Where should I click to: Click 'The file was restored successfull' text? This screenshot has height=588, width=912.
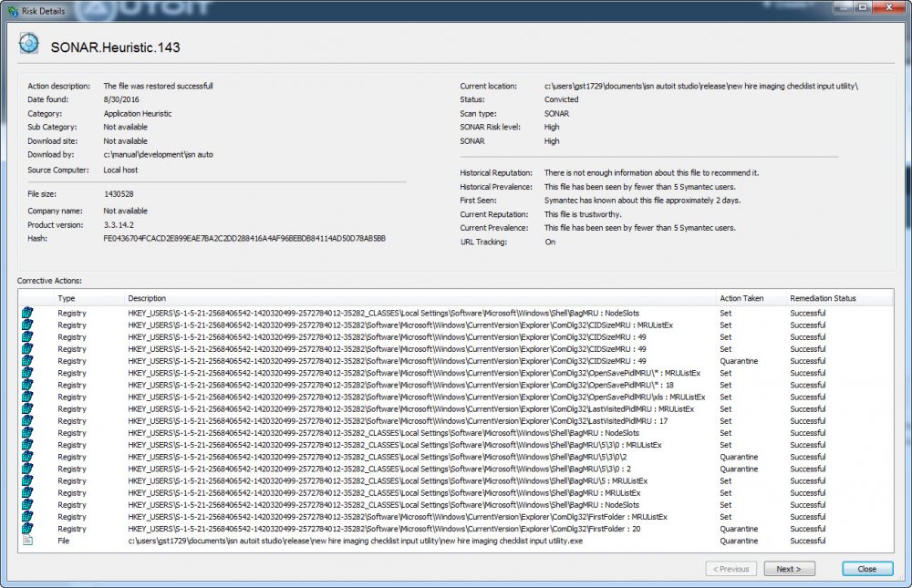158,86
